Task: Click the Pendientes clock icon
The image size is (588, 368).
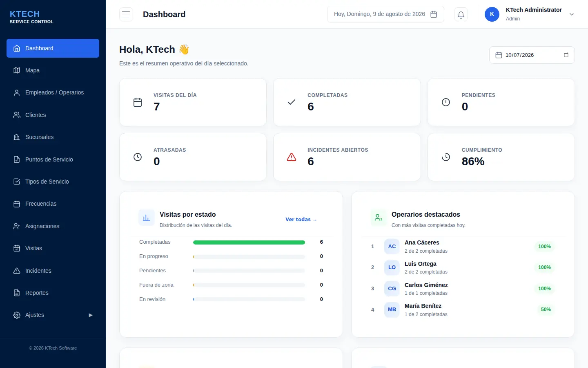Action: point(446,102)
